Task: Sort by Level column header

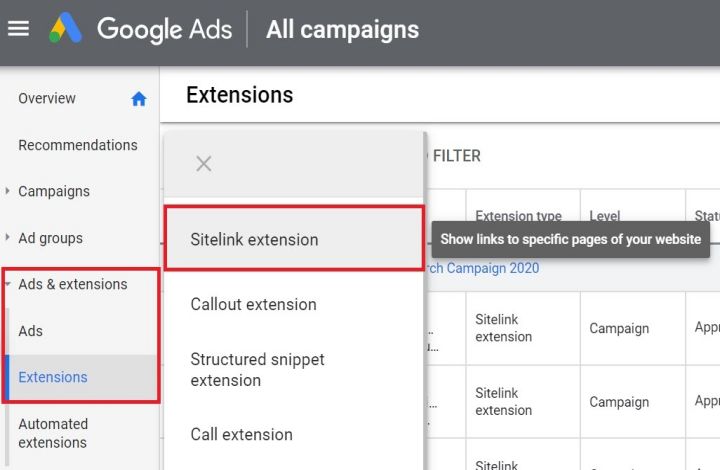Action: 604,215
